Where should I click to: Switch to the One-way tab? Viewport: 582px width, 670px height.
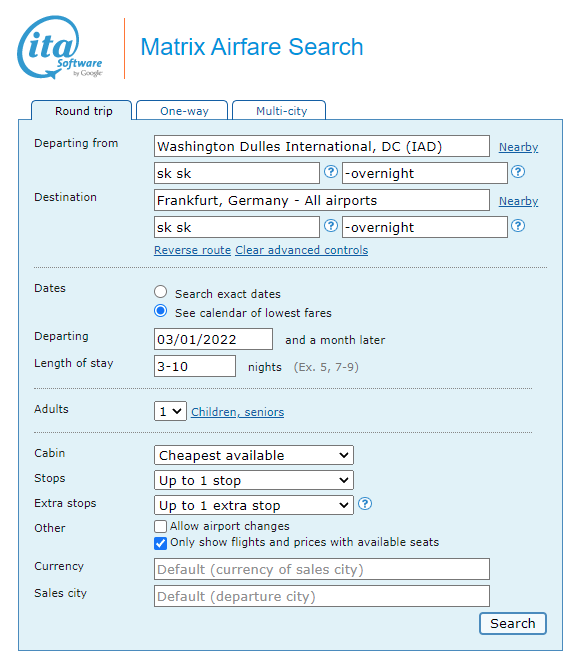pyautogui.click(x=184, y=111)
